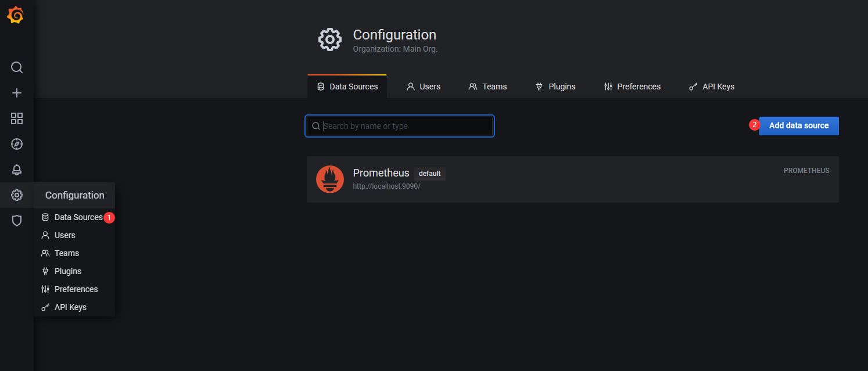Open the Dashboards grid icon
Viewport: 868px width, 371px height.
[x=17, y=118]
